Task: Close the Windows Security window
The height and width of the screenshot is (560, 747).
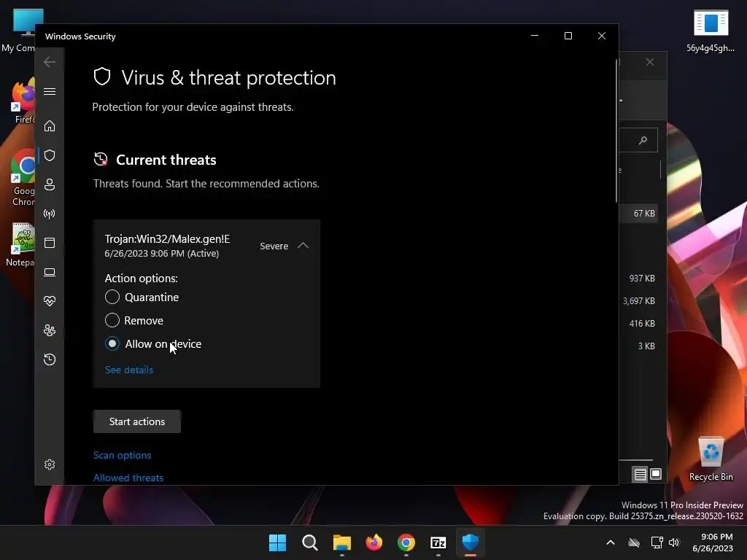Action: point(602,36)
